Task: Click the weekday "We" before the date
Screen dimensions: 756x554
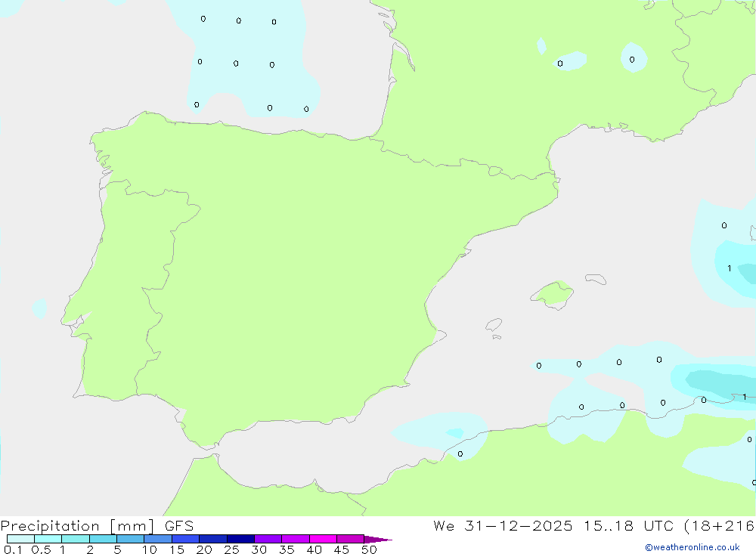Action: click(x=444, y=526)
